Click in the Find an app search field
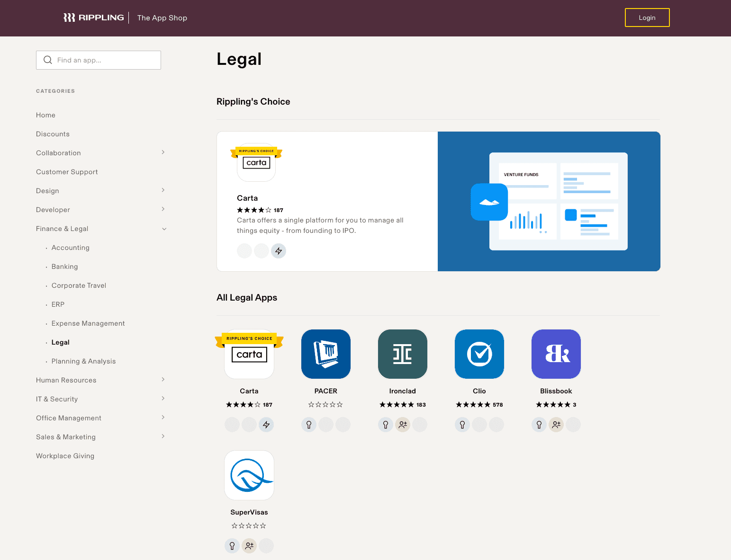This screenshot has width=731, height=560. (99, 60)
